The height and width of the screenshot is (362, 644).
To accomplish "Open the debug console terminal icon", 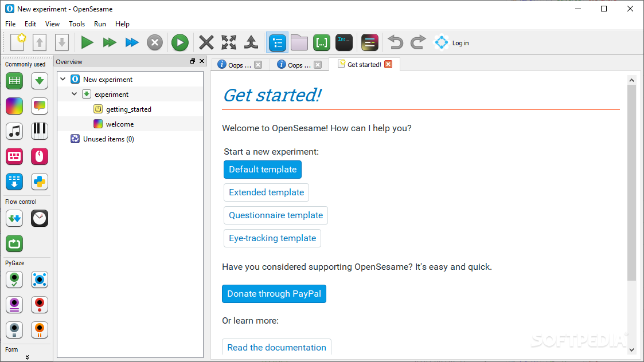I will tap(344, 42).
